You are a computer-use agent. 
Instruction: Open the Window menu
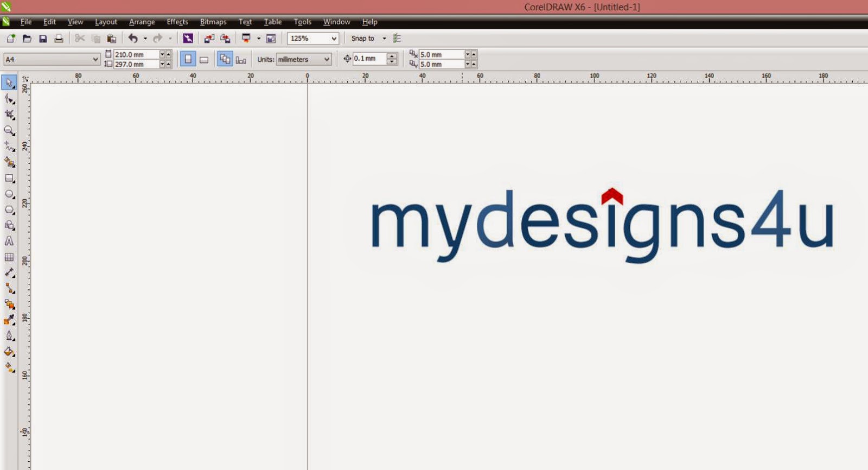[x=337, y=22]
